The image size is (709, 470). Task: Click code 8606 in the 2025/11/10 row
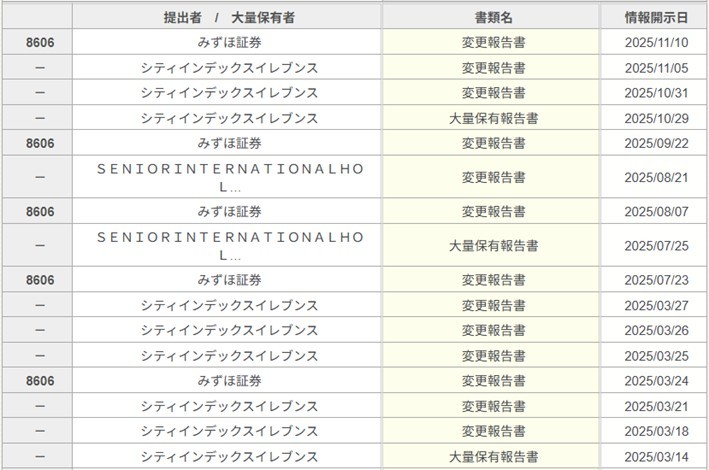(x=40, y=43)
